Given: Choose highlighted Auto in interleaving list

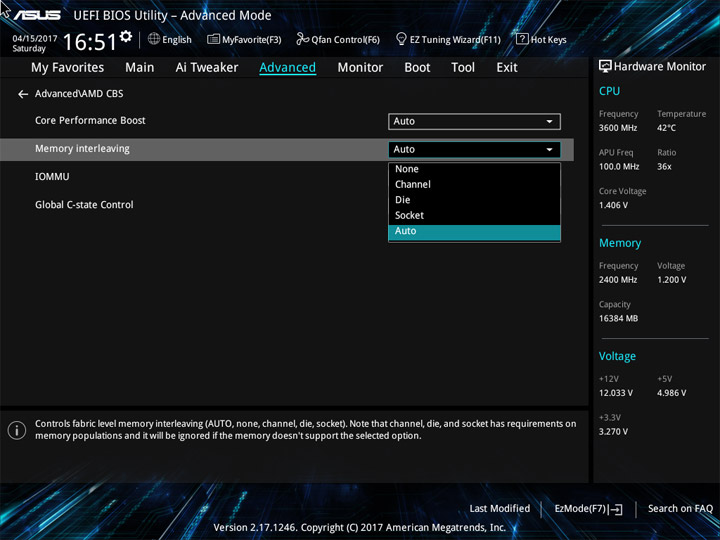Looking at the screenshot, I should (x=474, y=231).
